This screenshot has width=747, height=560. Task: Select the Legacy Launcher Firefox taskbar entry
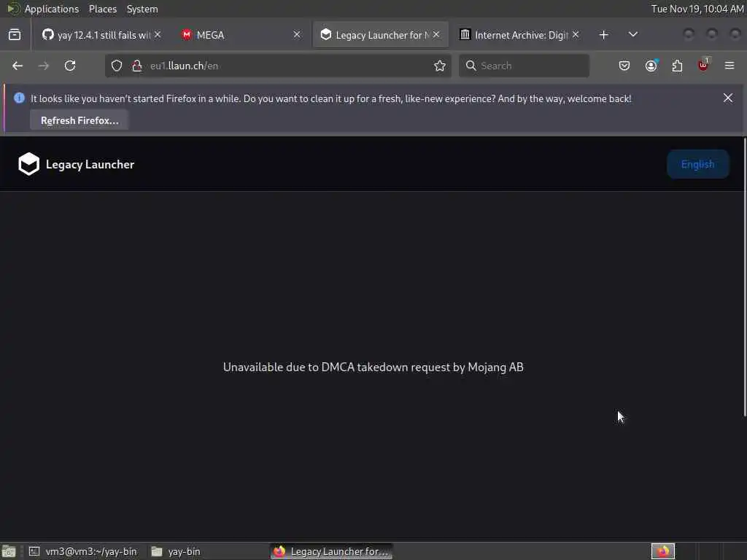click(x=332, y=551)
